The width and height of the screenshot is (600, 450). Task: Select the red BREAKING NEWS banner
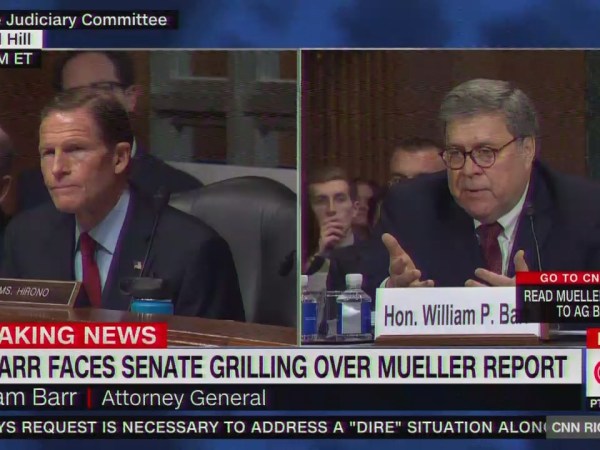click(83, 335)
